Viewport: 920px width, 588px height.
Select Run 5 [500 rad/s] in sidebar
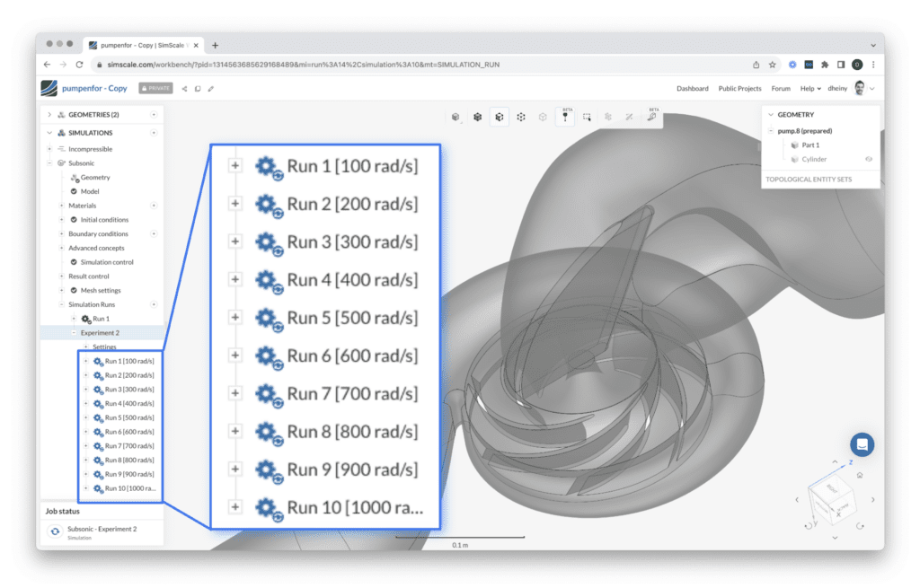(x=128, y=417)
